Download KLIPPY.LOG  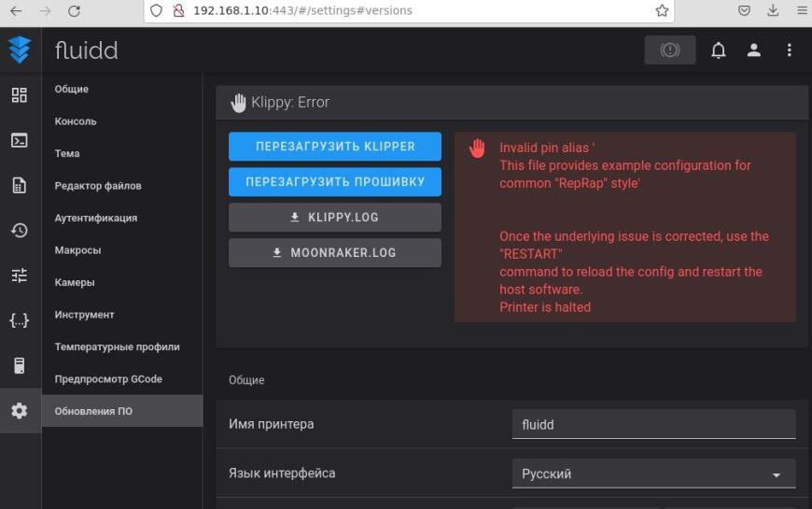(x=335, y=218)
